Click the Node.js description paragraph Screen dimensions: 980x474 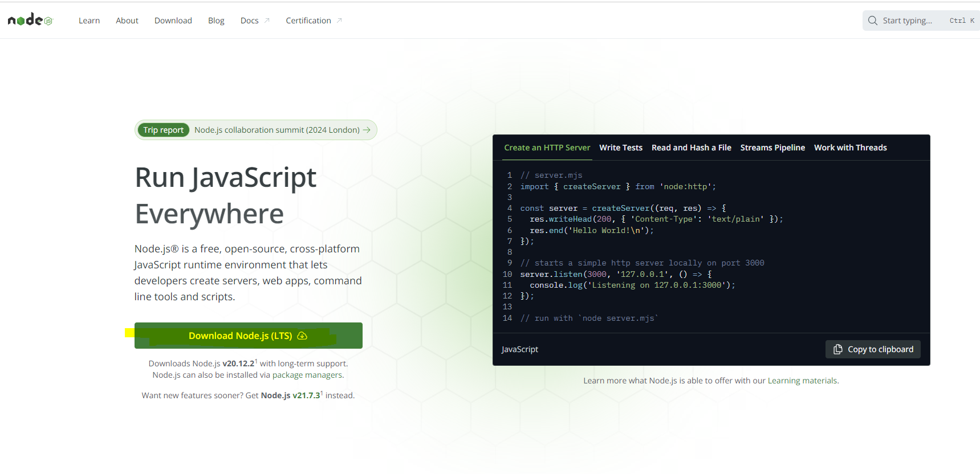tap(248, 273)
